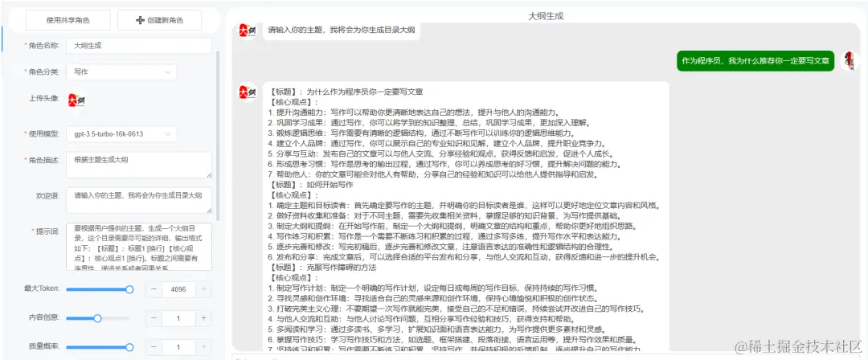
Task: Click the uploaded avatar image under 上传头像
Action: pyautogui.click(x=76, y=100)
